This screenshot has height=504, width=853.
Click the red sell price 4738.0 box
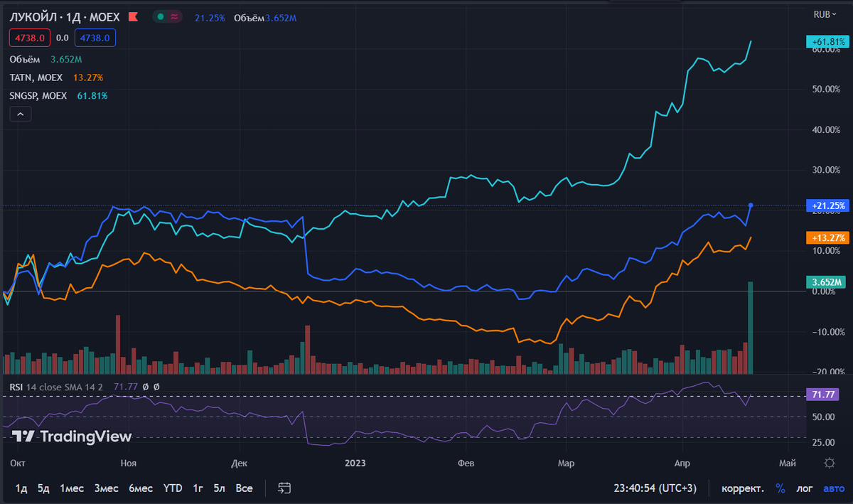point(29,38)
